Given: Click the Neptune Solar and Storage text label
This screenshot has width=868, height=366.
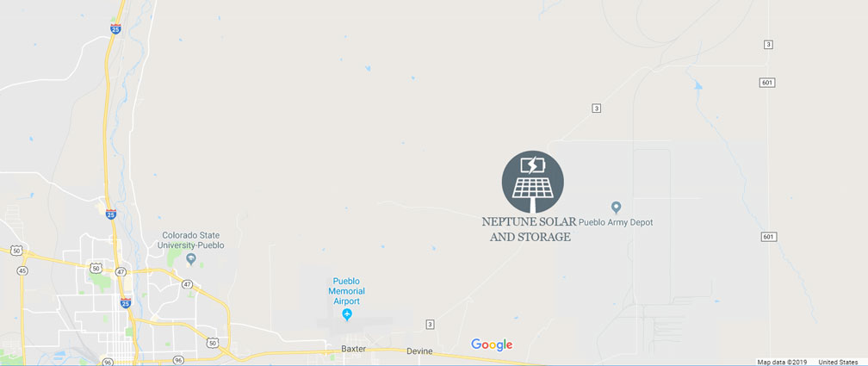Looking at the screenshot, I should point(530,229).
